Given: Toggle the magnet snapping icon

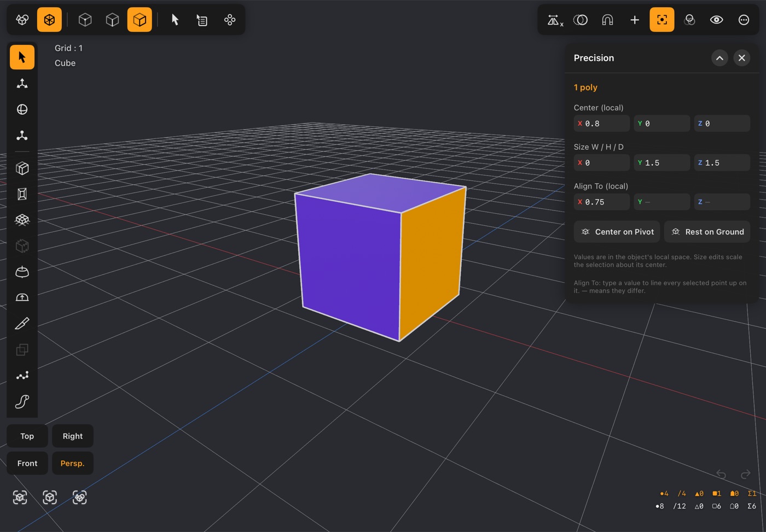Looking at the screenshot, I should click(607, 20).
